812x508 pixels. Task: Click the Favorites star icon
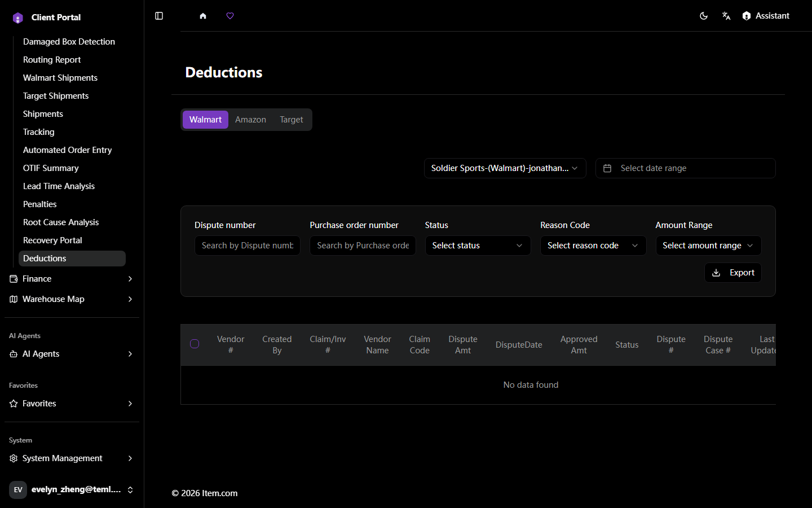point(14,404)
